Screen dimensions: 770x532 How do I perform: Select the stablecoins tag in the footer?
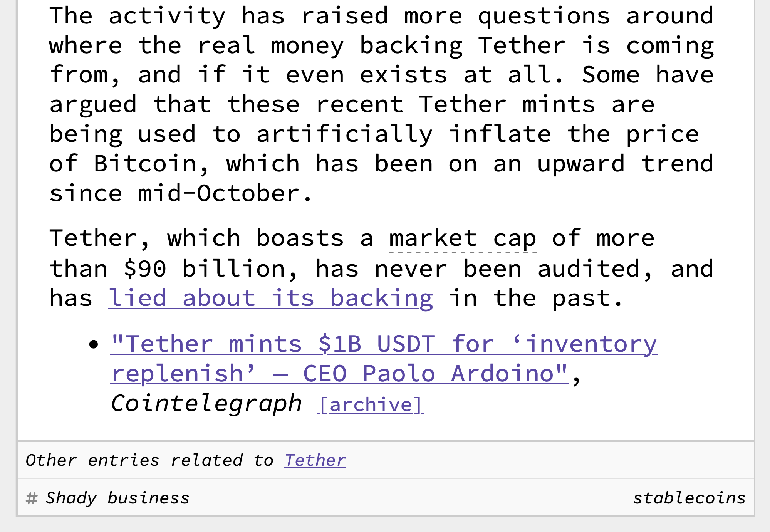click(689, 498)
